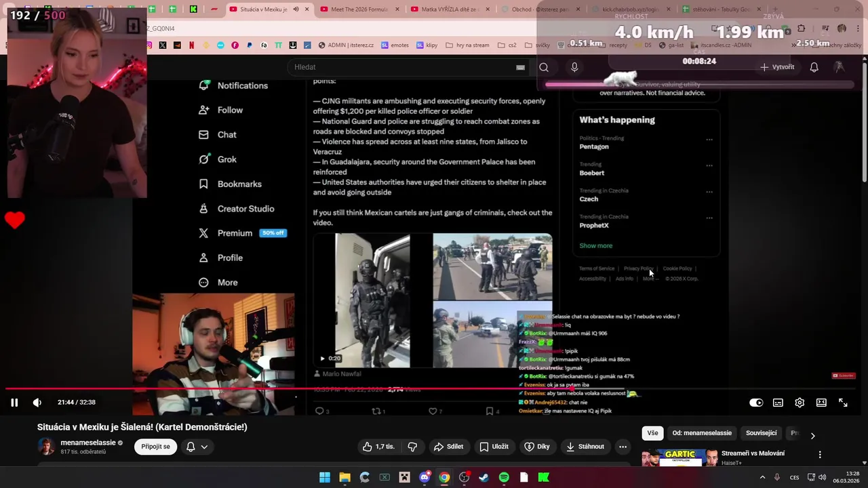Open Discord from taskbar
868x488 pixels.
pos(425,478)
